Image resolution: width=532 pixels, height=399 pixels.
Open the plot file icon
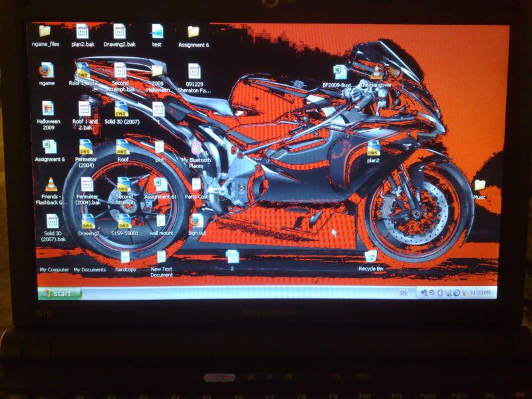point(160,147)
